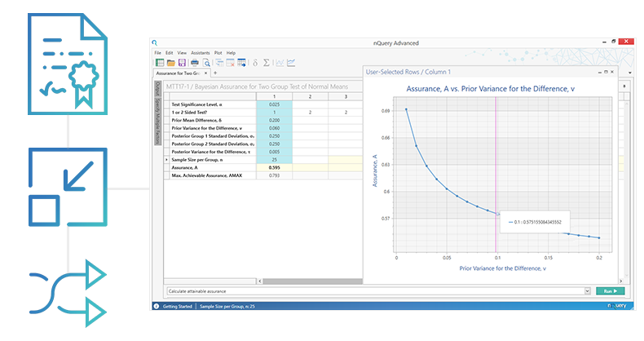Click column 3 header in table
This screenshot has width=644, height=341.
[346, 96]
